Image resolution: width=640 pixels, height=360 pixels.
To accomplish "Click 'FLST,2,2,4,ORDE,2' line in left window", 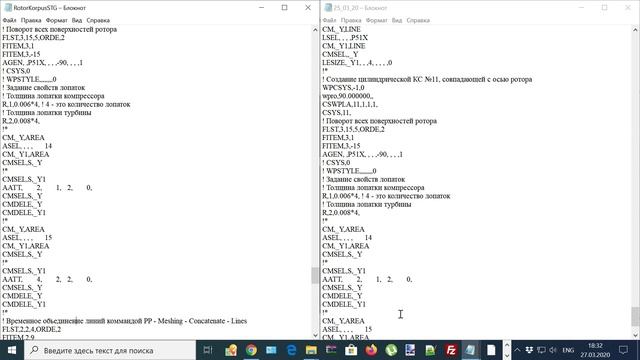I will click(x=31, y=329).
